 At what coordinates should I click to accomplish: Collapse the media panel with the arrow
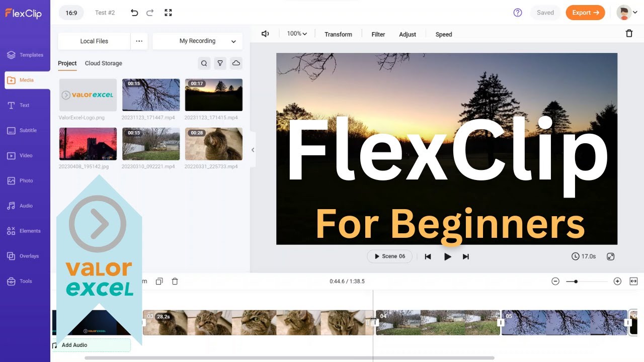pos(253,150)
